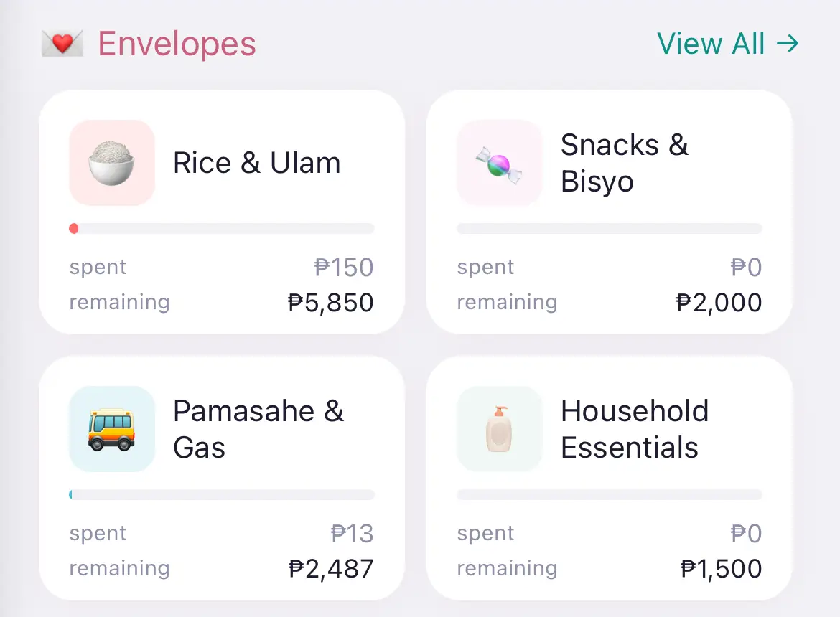Screen dimensions: 840x617
Task: Click the ₱150 spent amount
Action: 344,268
